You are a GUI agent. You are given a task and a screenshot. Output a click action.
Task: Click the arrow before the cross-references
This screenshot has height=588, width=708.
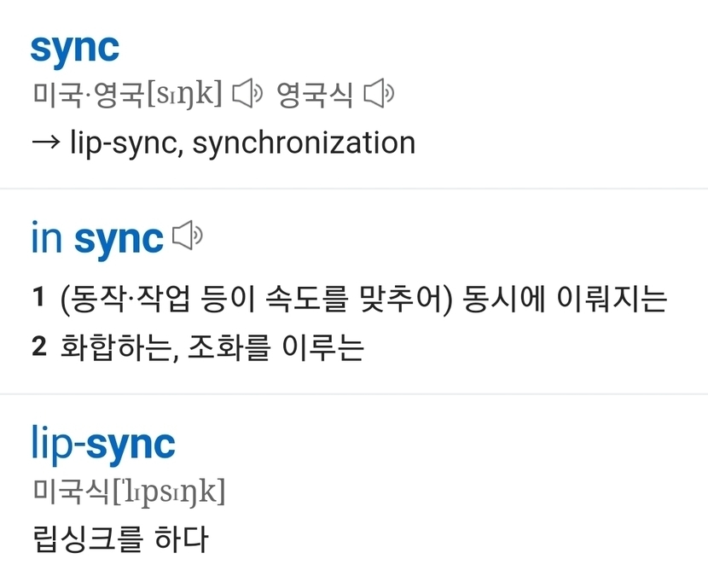pyautogui.click(x=45, y=143)
